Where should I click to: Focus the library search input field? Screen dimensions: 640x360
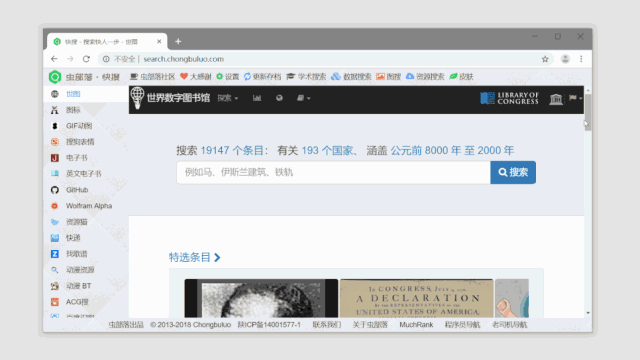coord(333,172)
